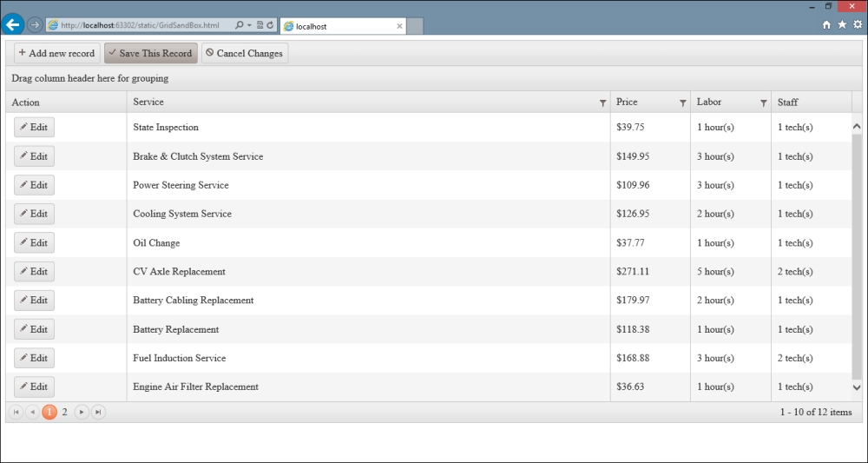Click Cancel Changes

click(x=245, y=53)
